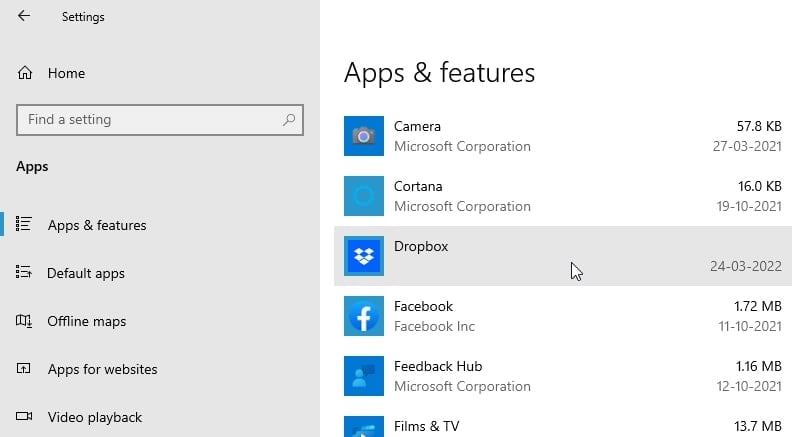Click Microsoft Corporation under Camera
This screenshot has height=437, width=808.
462,146
